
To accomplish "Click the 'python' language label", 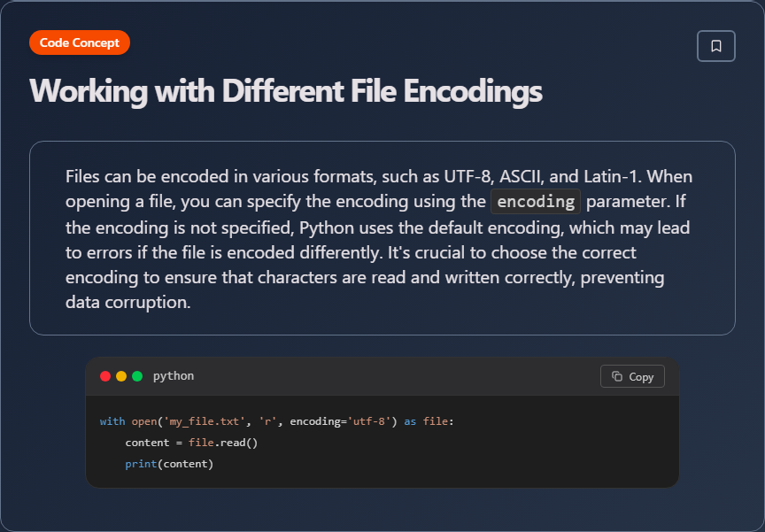I will tap(174, 376).
